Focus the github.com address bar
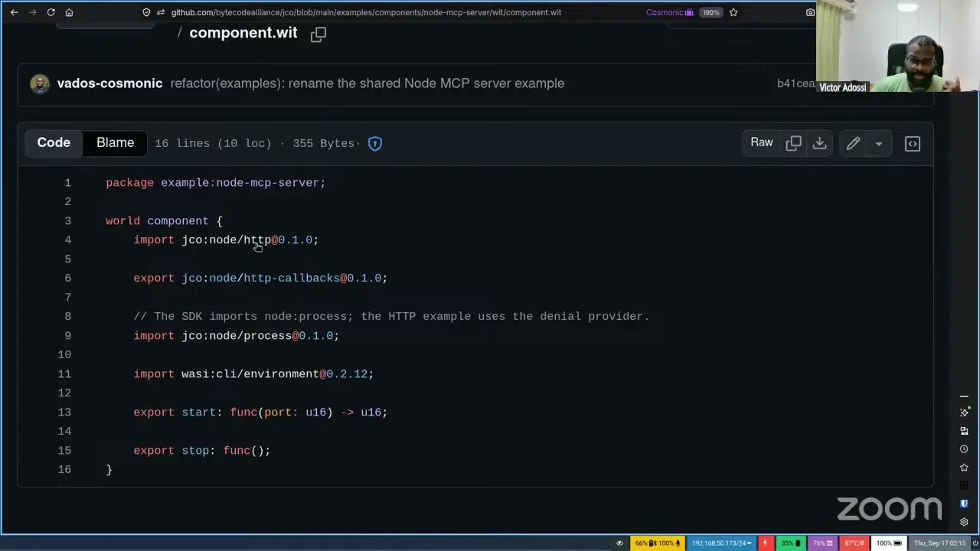 [x=366, y=12]
